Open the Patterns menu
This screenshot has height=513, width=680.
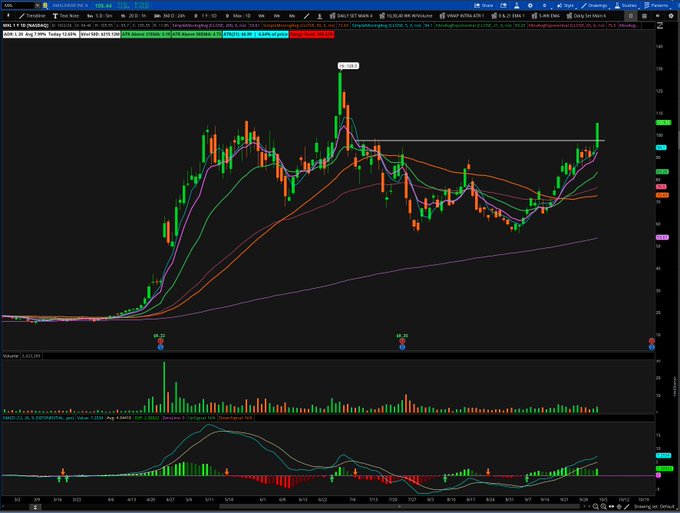(x=656, y=6)
